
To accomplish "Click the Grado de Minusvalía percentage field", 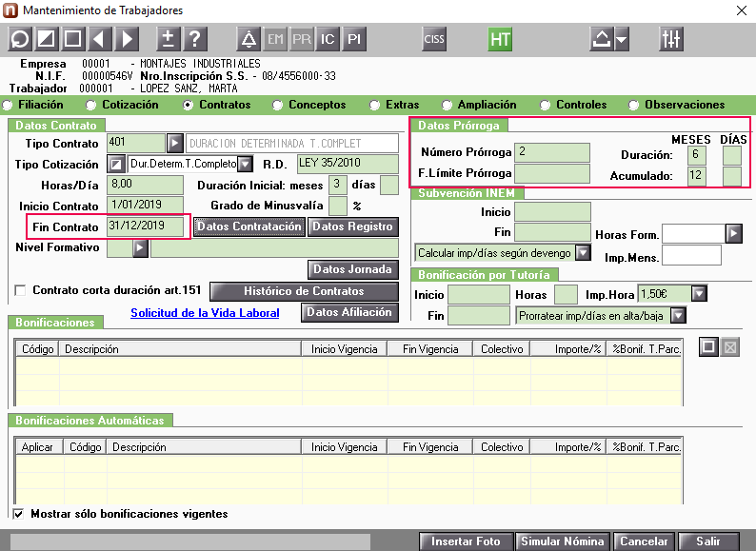I will point(337,206).
